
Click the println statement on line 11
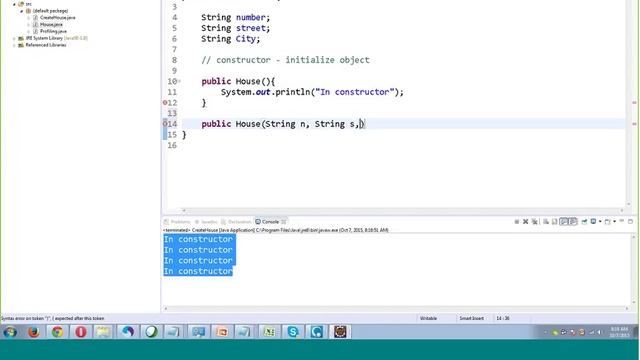click(x=312, y=92)
